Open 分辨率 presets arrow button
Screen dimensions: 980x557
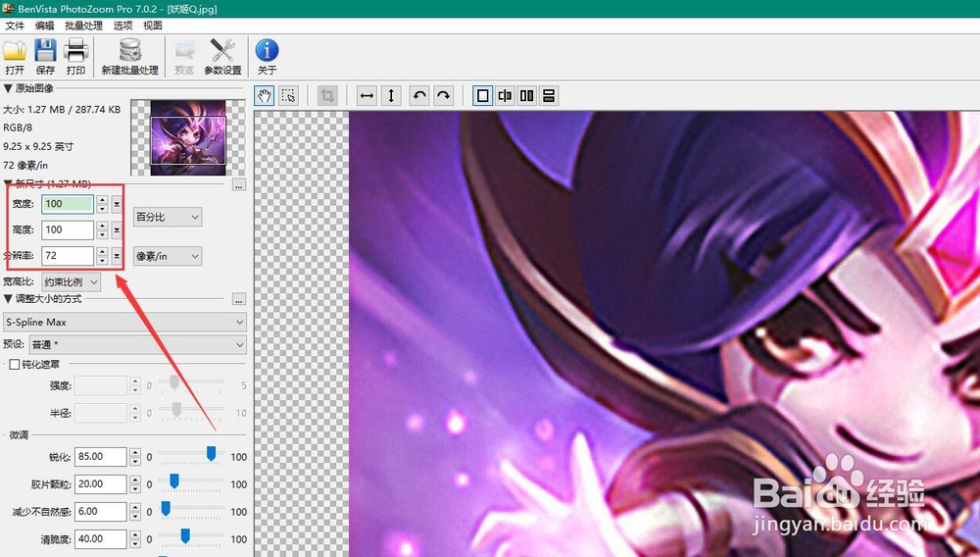pos(117,256)
